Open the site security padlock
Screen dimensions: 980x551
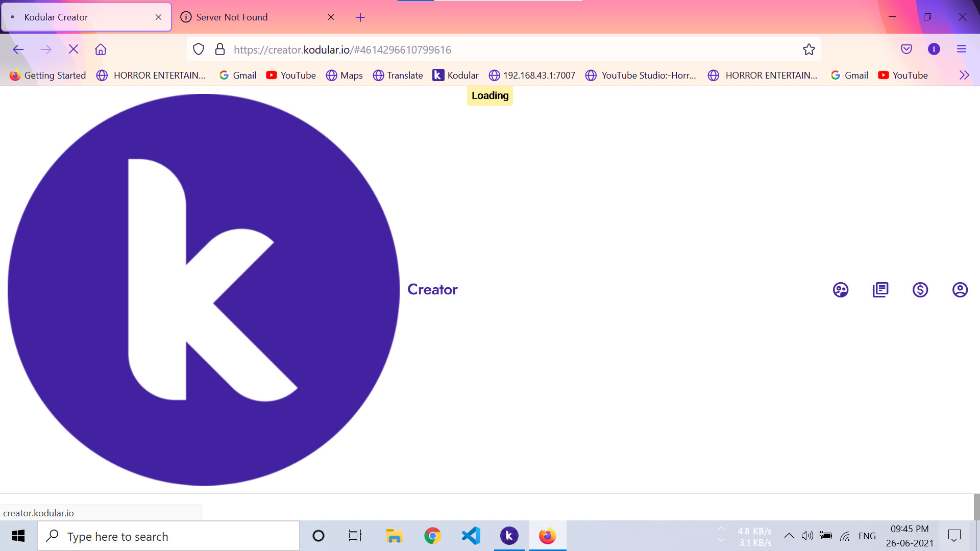(220, 49)
